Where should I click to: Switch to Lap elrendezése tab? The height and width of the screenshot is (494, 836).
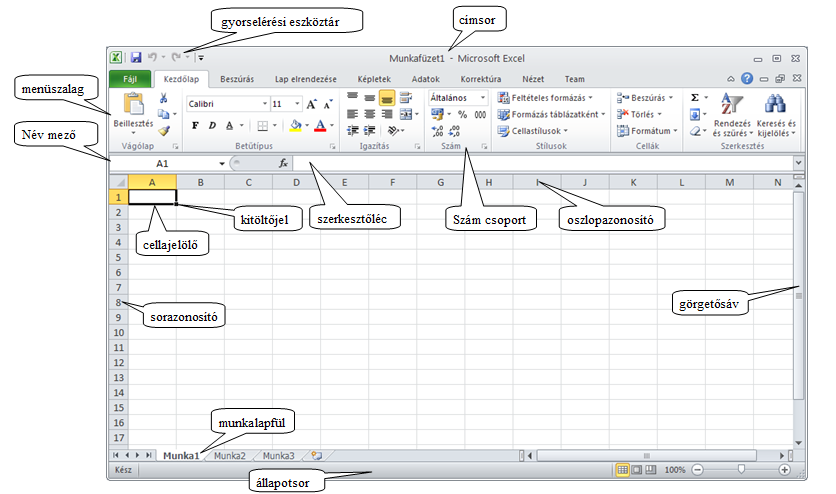(x=306, y=79)
